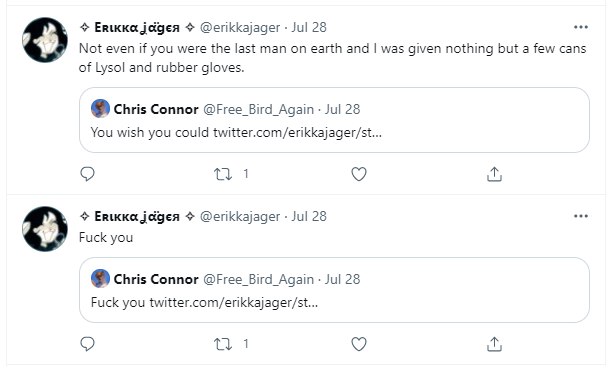Reply to the Lysol and rubber gloves tweet
The height and width of the screenshot is (366, 611).
[x=87, y=174]
